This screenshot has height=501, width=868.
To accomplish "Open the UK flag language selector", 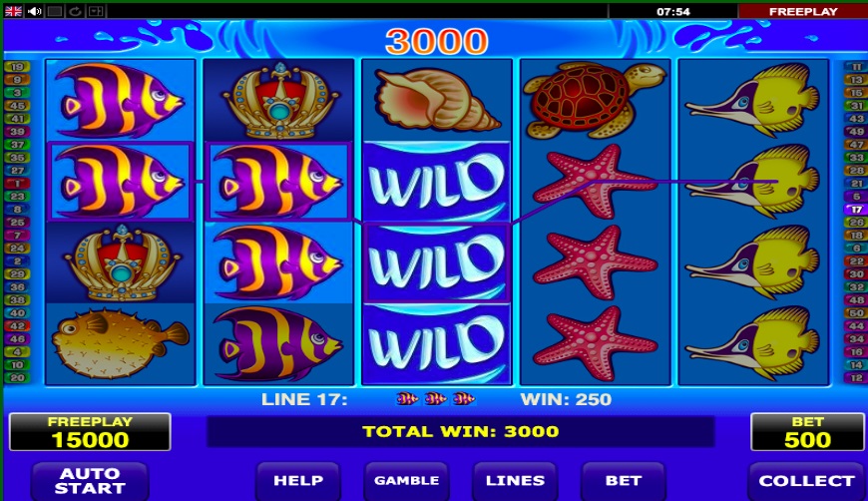I will tap(13, 11).
